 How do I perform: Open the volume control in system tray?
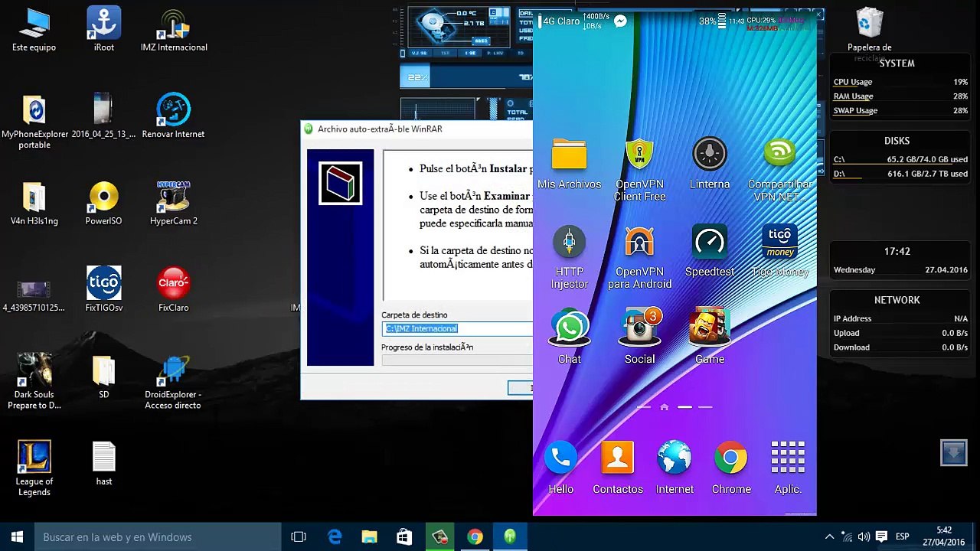pos(864,537)
